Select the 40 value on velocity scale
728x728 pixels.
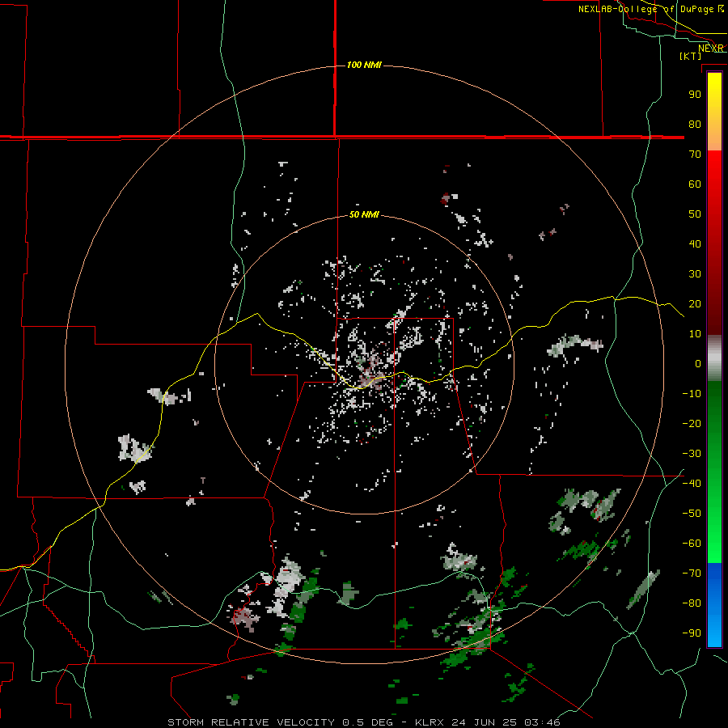click(695, 243)
